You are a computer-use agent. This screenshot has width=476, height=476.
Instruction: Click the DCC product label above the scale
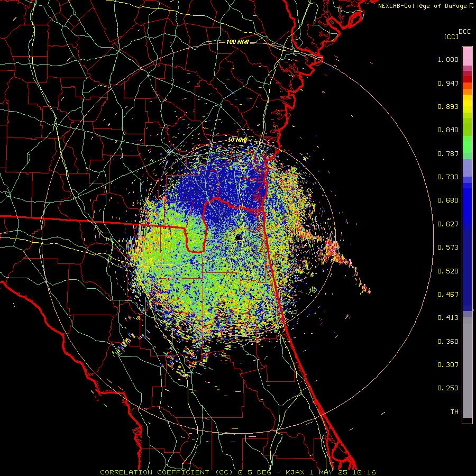464,32
